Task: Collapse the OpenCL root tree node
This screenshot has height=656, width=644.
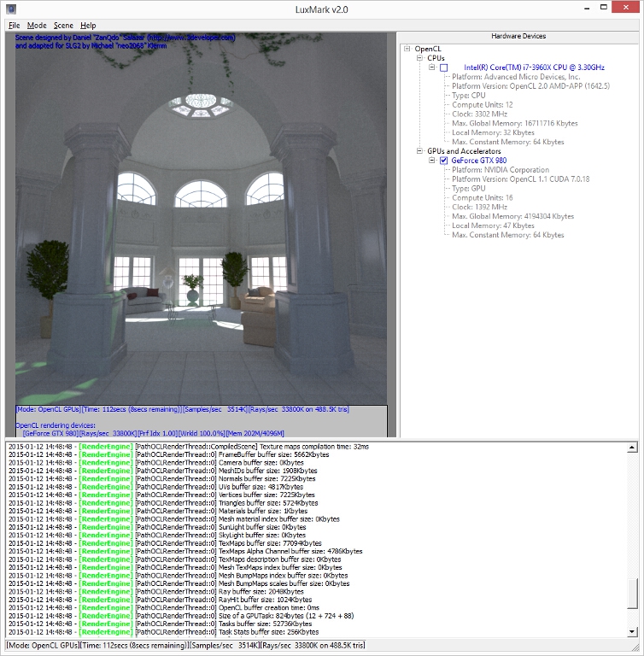Action: coord(408,49)
